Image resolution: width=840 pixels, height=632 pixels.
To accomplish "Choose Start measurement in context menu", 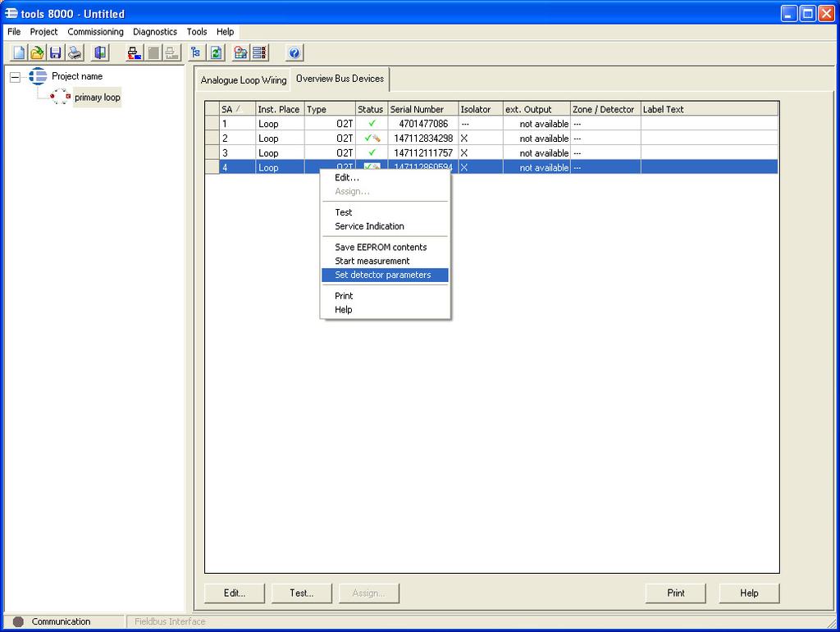I will 386,261.
